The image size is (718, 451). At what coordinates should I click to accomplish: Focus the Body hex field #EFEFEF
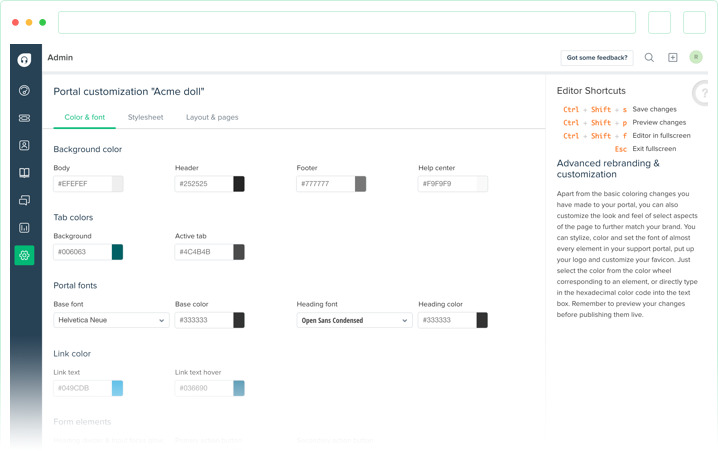tap(83, 184)
